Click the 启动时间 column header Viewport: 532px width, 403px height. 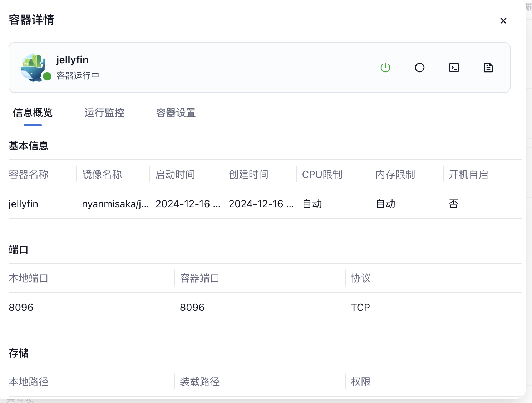click(x=175, y=174)
